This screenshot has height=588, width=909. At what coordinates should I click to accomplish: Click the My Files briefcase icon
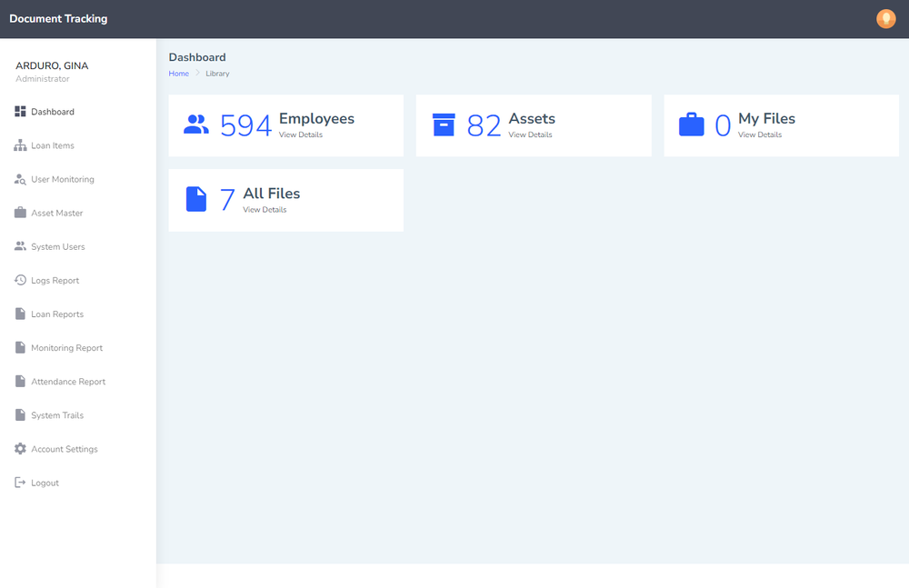click(692, 123)
